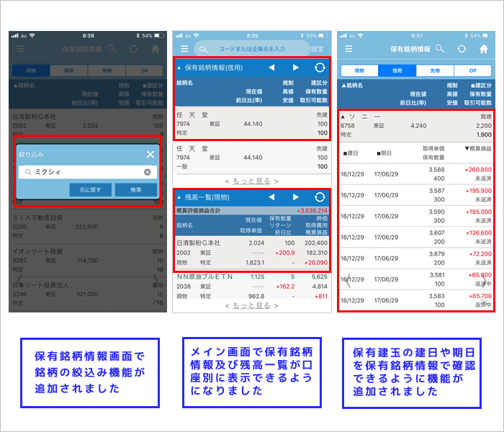The width and height of the screenshot is (504, 432).
Task: Select NN原油ブルETN row in 残高一覧
Action: [x=252, y=286]
